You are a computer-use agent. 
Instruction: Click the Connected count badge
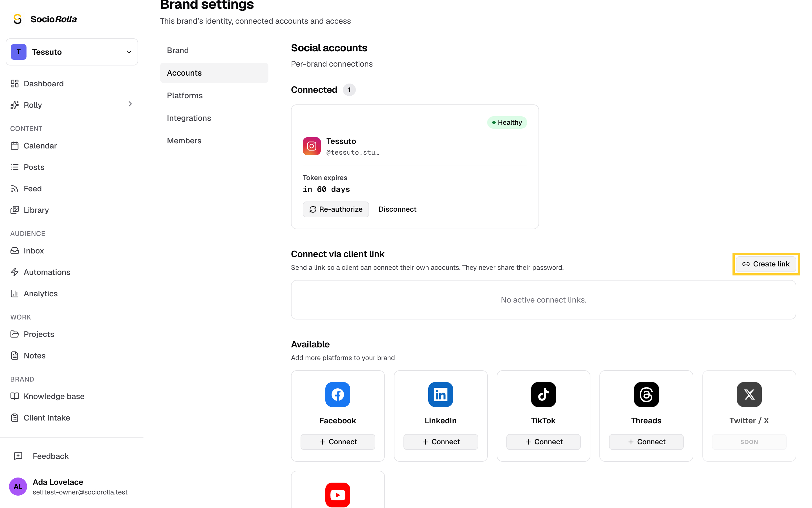tap(349, 90)
